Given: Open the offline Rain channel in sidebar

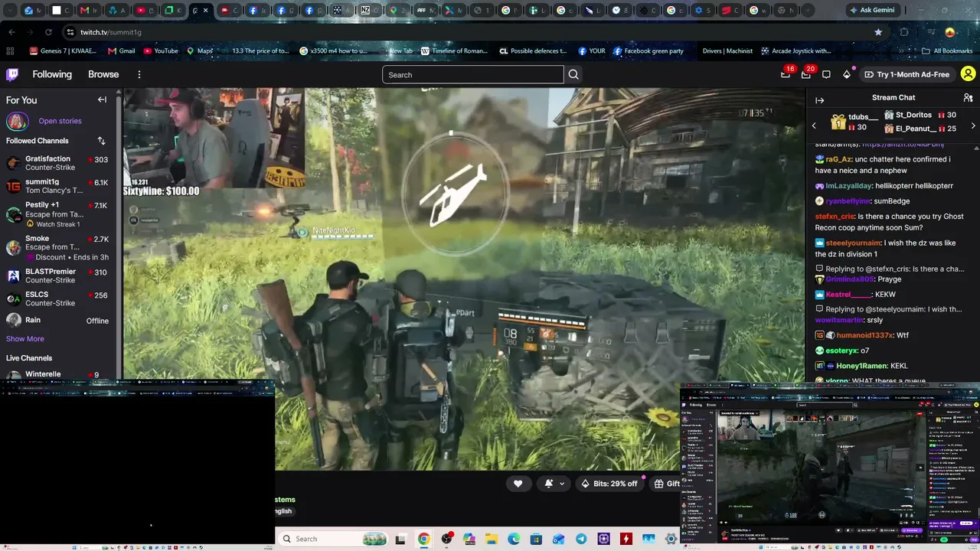Looking at the screenshot, I should coord(57,321).
